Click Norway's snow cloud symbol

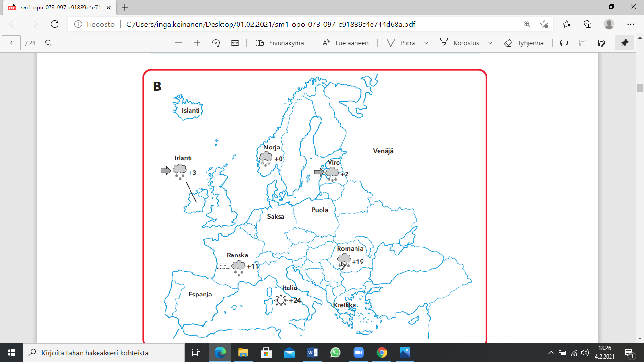[x=266, y=159]
